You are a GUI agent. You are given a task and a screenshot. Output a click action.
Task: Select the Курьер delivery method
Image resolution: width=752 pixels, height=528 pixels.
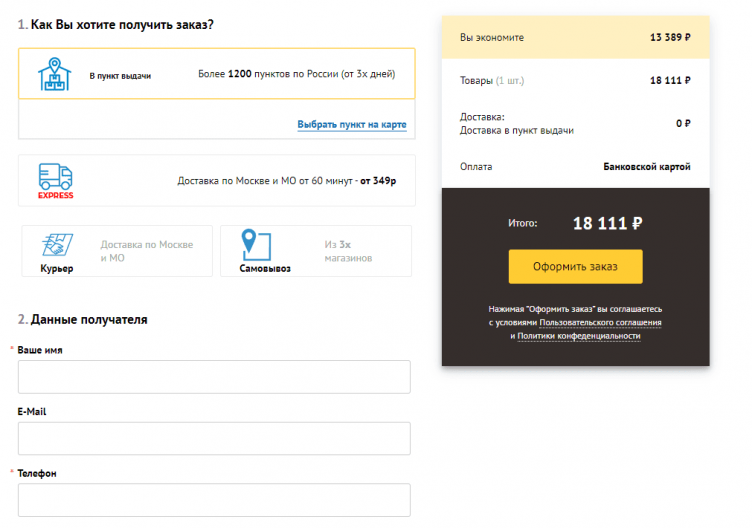coord(117,251)
